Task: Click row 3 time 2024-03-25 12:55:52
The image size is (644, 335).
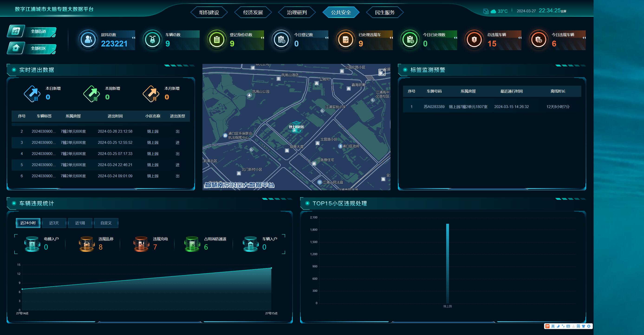Action: [115, 143]
